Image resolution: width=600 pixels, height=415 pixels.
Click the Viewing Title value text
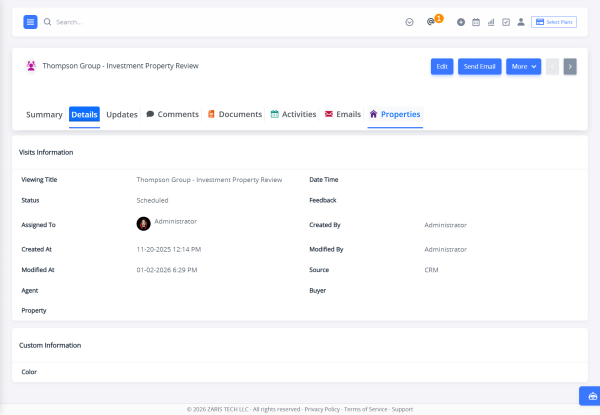pos(209,180)
